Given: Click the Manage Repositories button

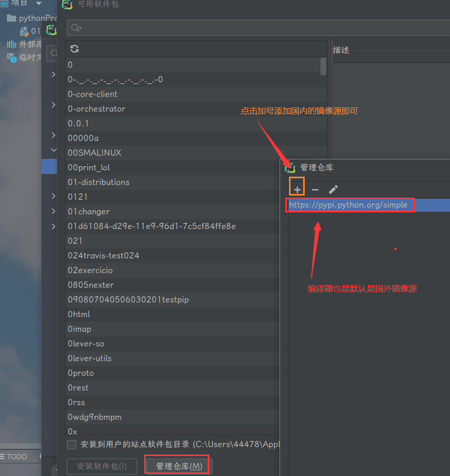Looking at the screenshot, I should coord(178,466).
